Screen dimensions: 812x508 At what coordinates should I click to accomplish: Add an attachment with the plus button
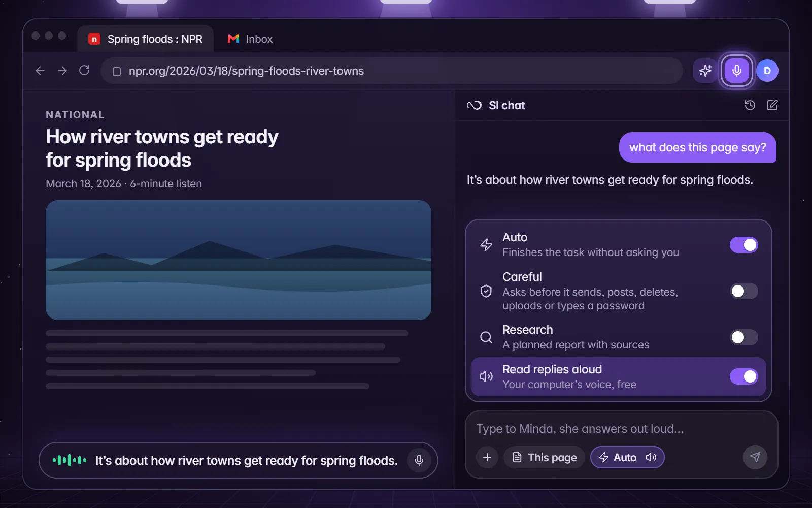point(487,457)
